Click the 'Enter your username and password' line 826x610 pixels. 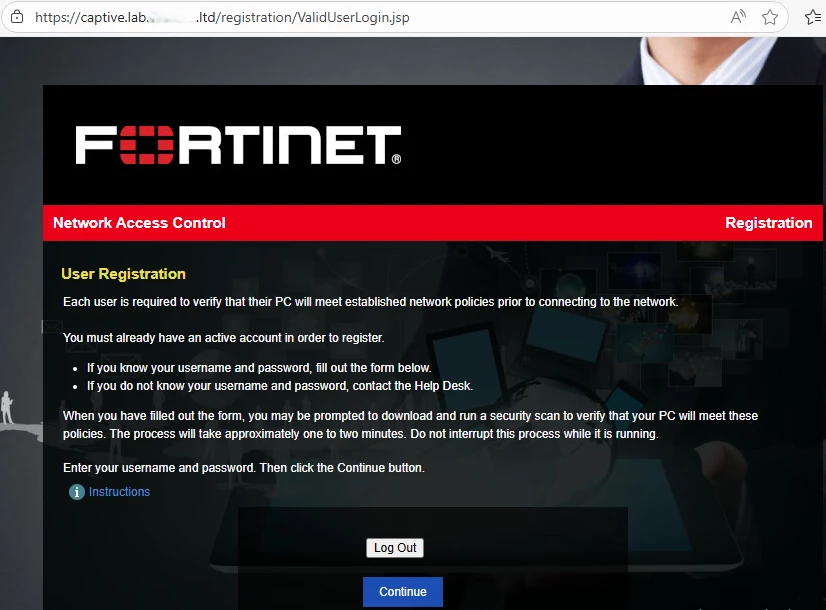click(243, 468)
